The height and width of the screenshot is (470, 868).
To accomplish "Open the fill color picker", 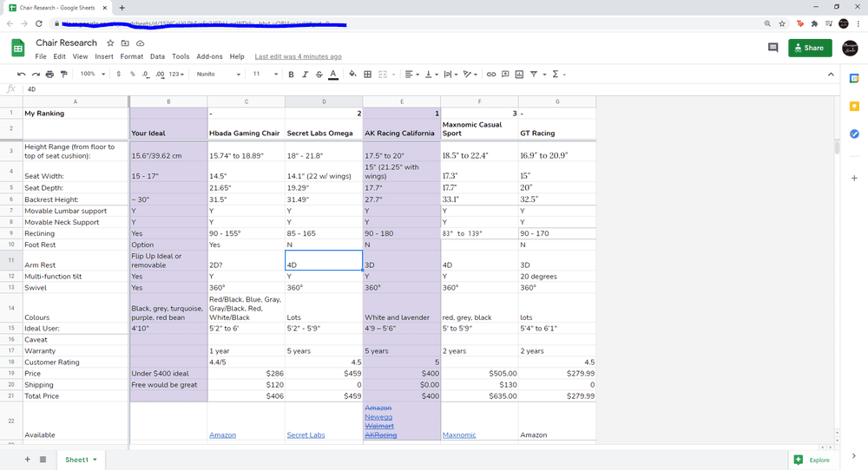I will tap(352, 74).
